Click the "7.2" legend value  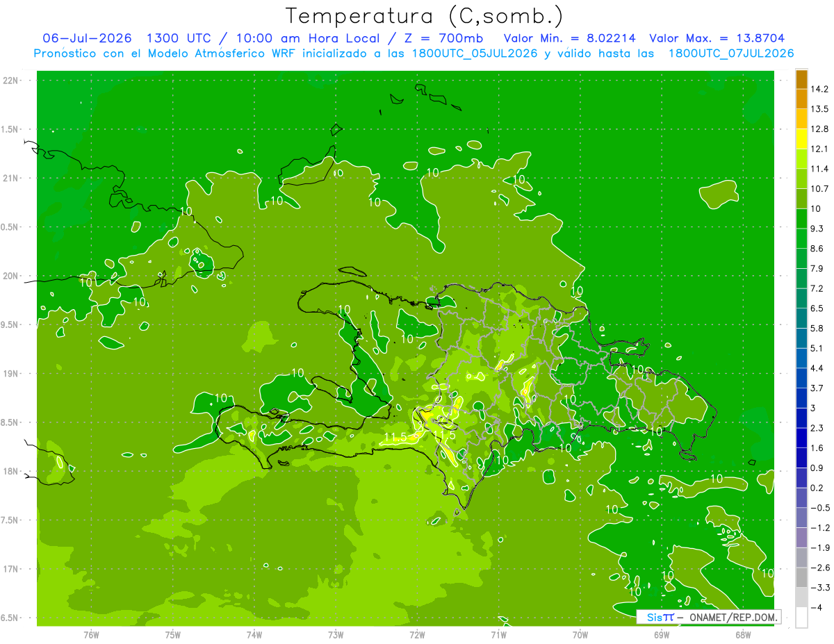818,288
